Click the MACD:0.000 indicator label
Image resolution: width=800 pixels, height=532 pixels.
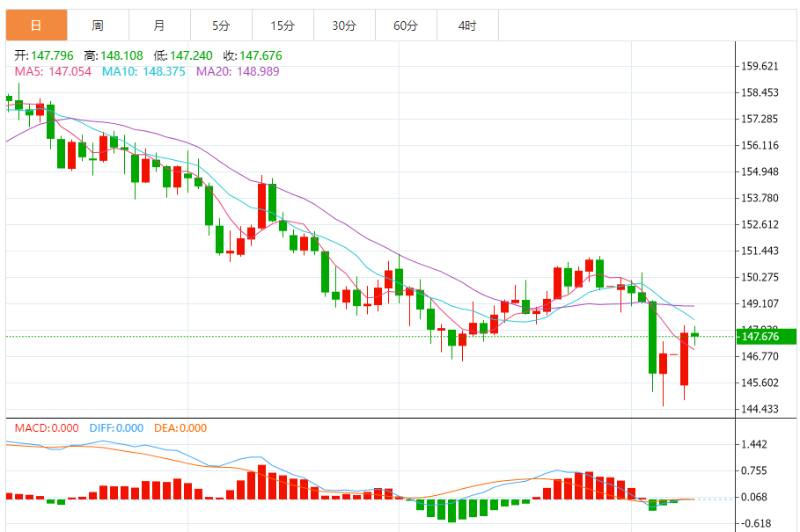click(47, 428)
